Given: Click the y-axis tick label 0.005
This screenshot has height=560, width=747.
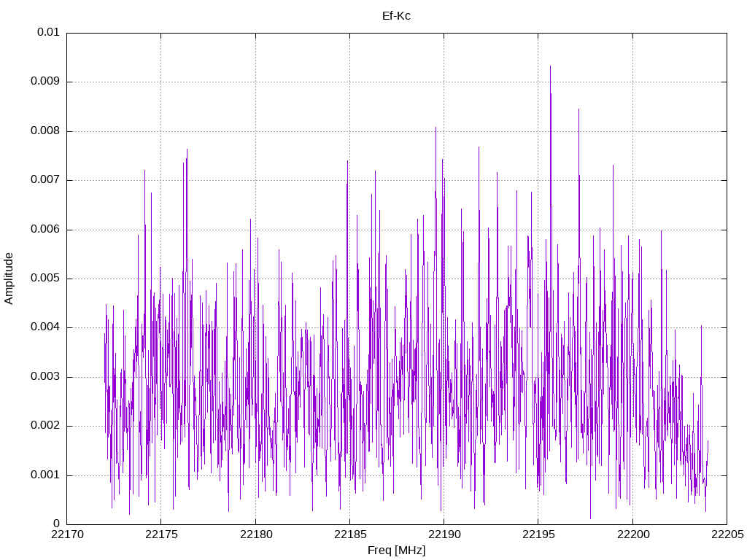Looking at the screenshot, I should pyautogui.click(x=44, y=278).
